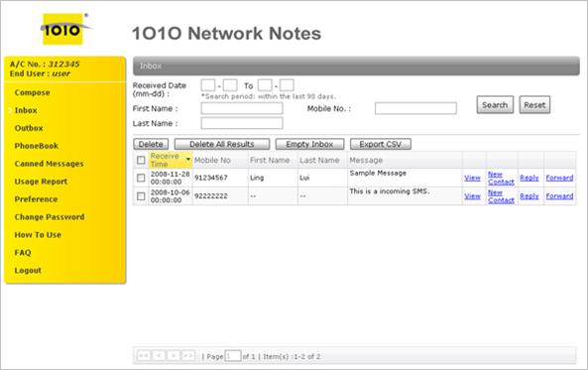Image resolution: width=588 pixels, height=370 pixels.
Task: Forward the incoming SMS message
Action: tap(559, 196)
